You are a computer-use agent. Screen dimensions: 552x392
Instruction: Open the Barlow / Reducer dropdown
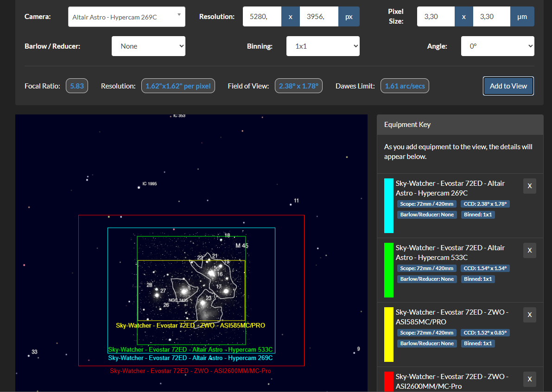[x=148, y=46]
